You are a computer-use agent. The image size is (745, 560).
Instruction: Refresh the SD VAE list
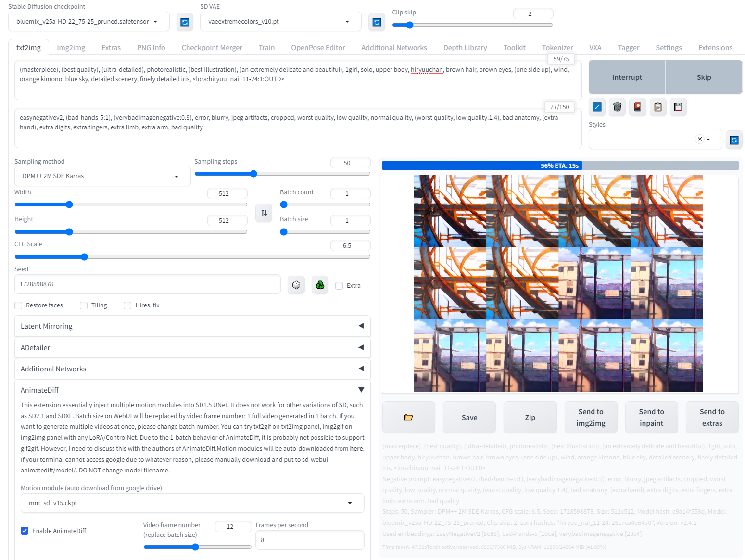click(377, 22)
